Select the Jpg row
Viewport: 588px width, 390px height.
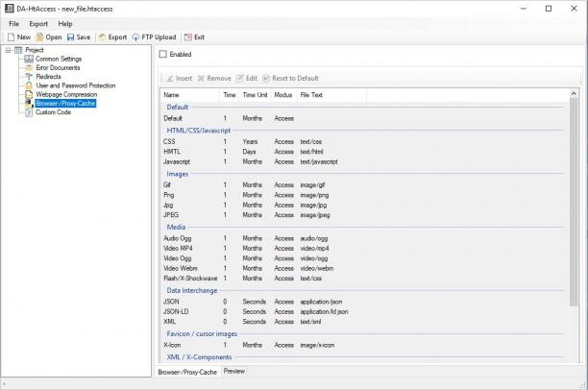[362, 206]
